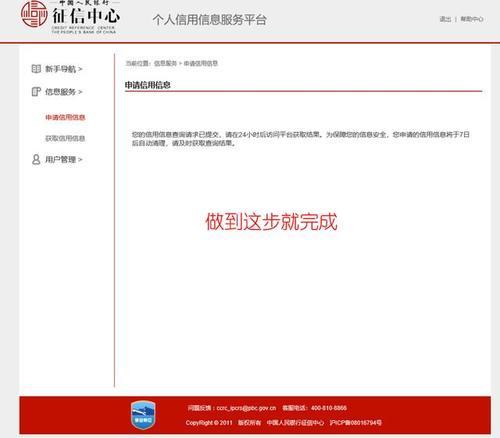Expand the 用户管理 sidebar section arrow
This screenshot has width=500, height=438.
(x=80, y=160)
